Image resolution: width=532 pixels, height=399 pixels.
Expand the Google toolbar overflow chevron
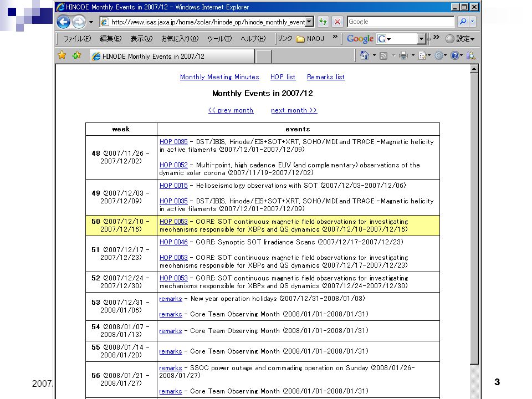pyautogui.click(x=436, y=37)
